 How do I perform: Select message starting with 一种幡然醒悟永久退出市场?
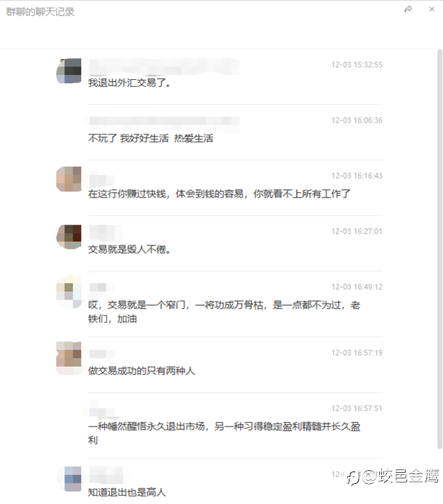pos(224,433)
